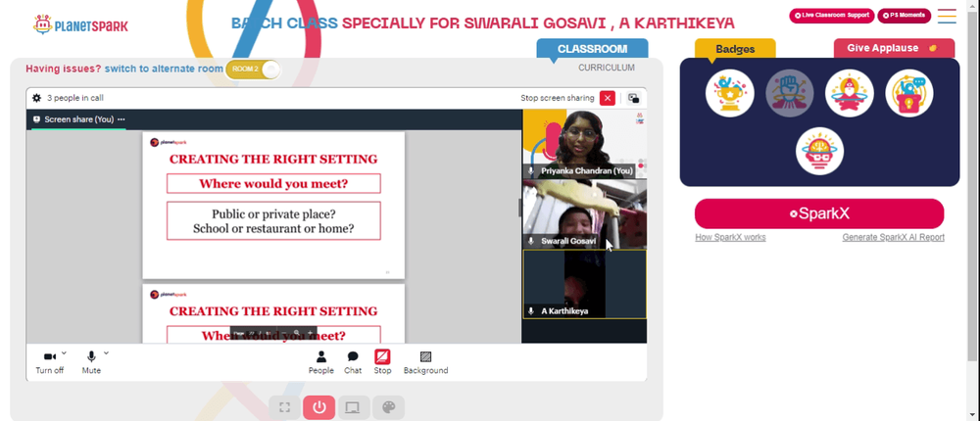The image size is (980, 421).
Task: Click the screen/laptop icon button
Action: 353,408
